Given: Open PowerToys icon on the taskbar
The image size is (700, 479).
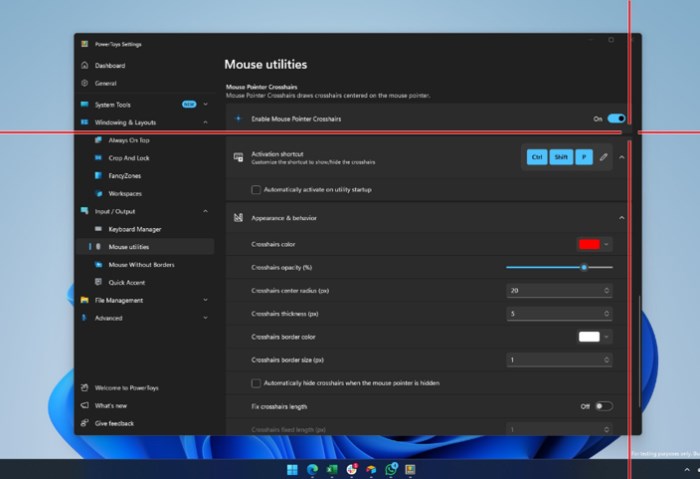Looking at the screenshot, I should click(410, 469).
